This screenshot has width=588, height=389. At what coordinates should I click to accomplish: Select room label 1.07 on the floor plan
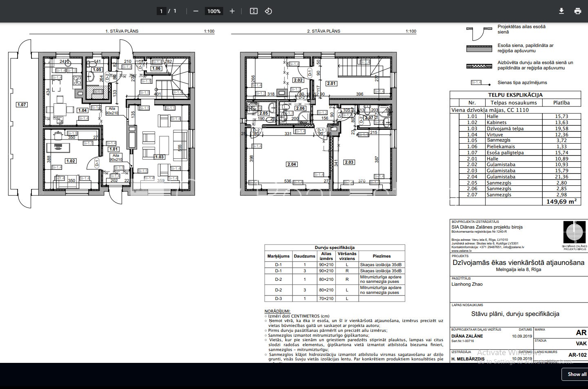pos(22,105)
